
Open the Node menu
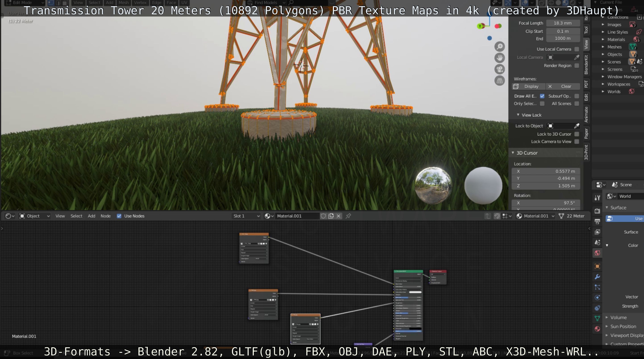point(105,216)
